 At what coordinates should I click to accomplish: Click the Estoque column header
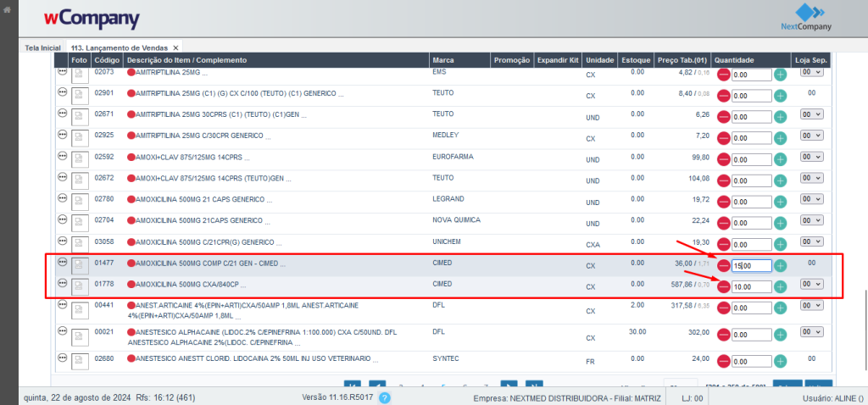pyautogui.click(x=636, y=60)
